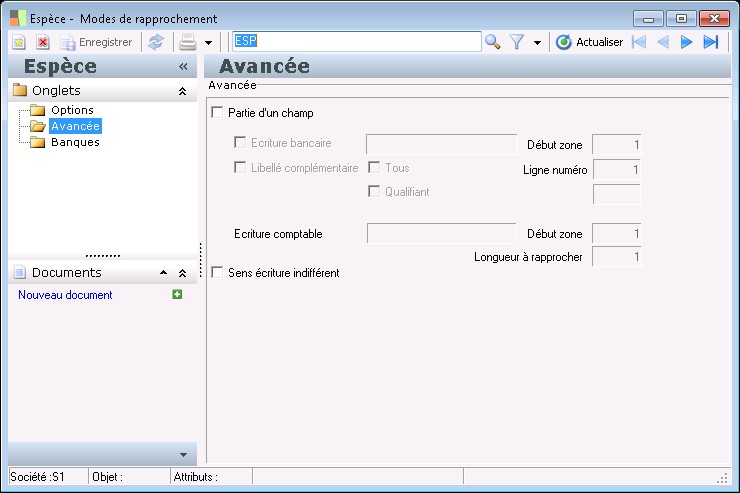
Task: Open the print options dropdown arrow
Action: pyautogui.click(x=208, y=43)
